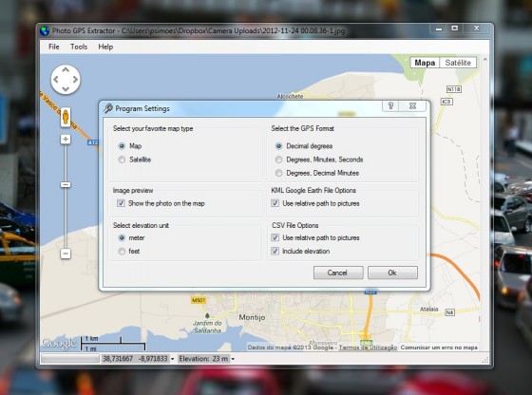The height and width of the screenshot is (395, 532).
Task: Toggle KML Use relative path to pictures
Action: click(275, 203)
